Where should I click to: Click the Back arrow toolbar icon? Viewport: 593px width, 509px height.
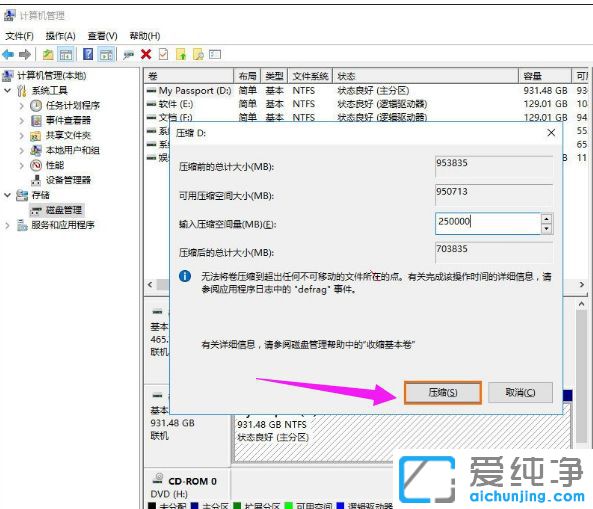coord(8,55)
